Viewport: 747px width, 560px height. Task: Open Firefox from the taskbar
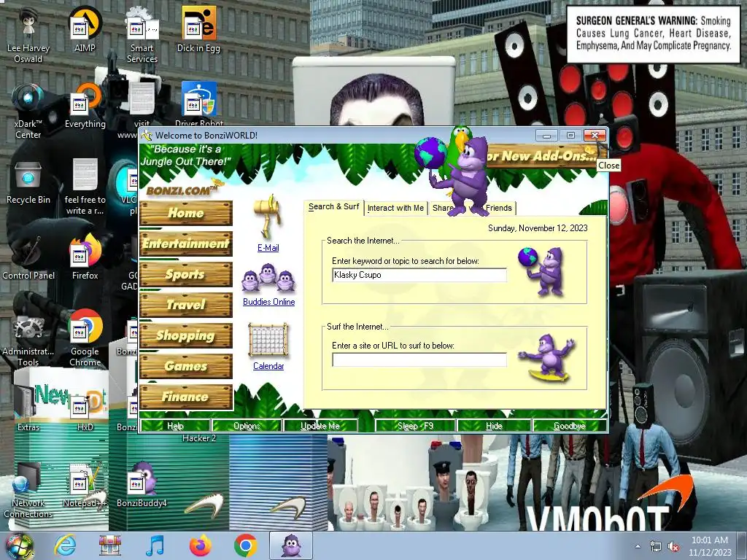pyautogui.click(x=200, y=545)
